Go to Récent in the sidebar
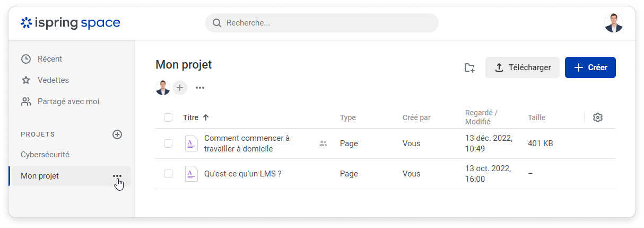The height and width of the screenshot is (228, 644). click(49, 59)
